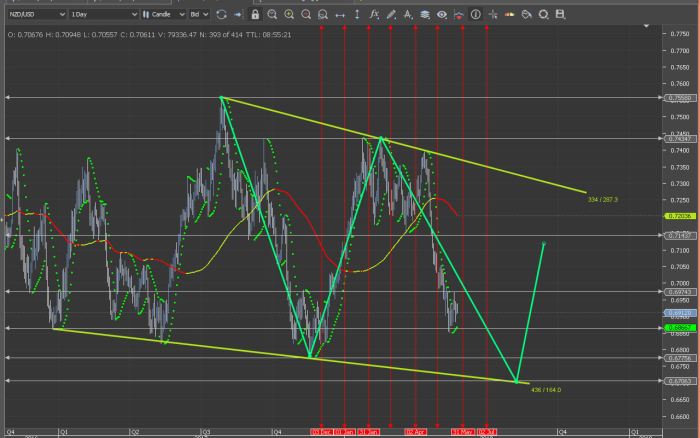Click the zoom to area icon
700x438 pixels.
point(272,14)
